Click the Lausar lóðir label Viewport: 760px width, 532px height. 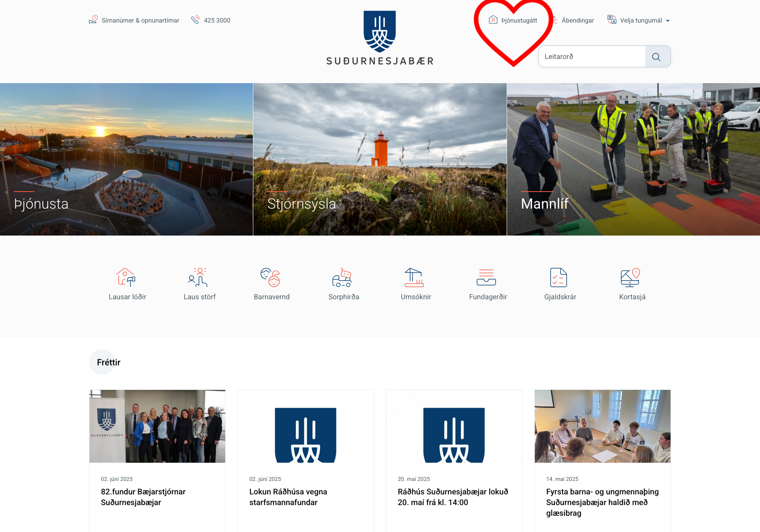click(x=127, y=297)
